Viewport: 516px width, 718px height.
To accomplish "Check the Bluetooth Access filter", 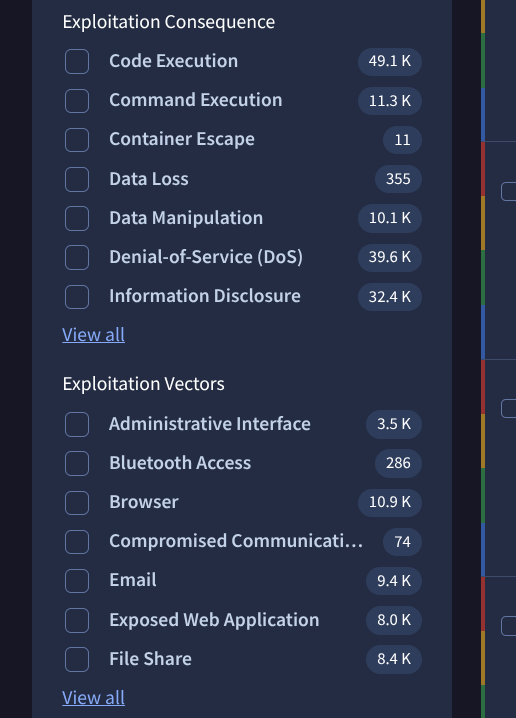I will 77,463.
